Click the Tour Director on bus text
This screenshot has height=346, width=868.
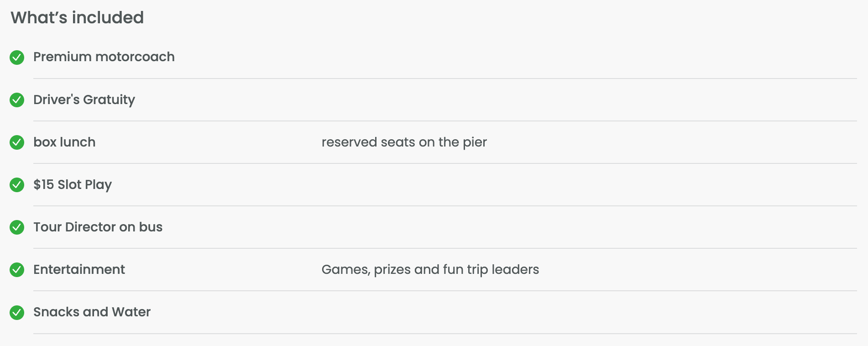98,227
